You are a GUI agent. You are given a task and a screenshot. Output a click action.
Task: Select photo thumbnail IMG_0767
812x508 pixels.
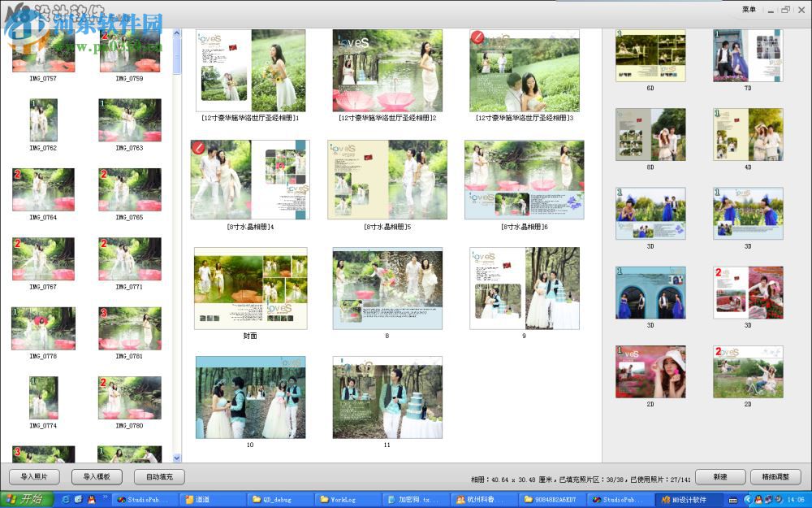coord(43,258)
